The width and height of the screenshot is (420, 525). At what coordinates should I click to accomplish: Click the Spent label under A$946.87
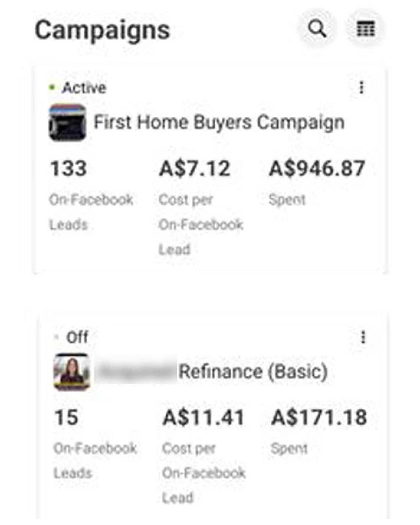[287, 200]
